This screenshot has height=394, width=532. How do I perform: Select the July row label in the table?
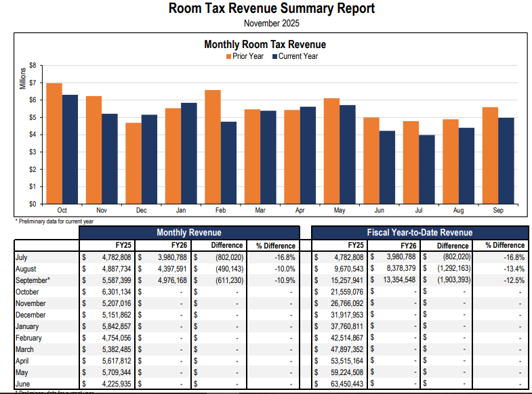[23, 257]
